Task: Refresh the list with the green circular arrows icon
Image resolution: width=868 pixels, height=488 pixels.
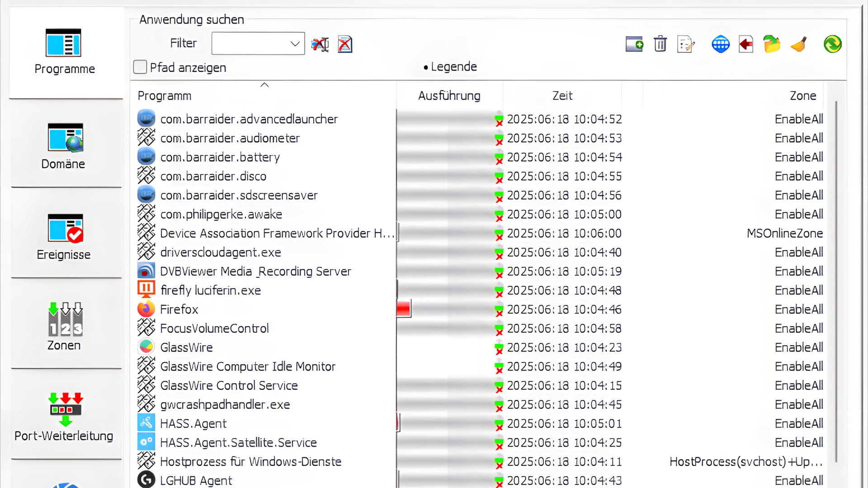Action: [832, 44]
